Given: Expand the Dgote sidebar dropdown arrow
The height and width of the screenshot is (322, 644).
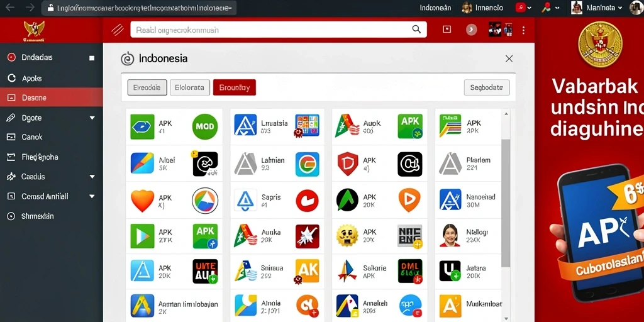Looking at the screenshot, I should pyautogui.click(x=92, y=118).
